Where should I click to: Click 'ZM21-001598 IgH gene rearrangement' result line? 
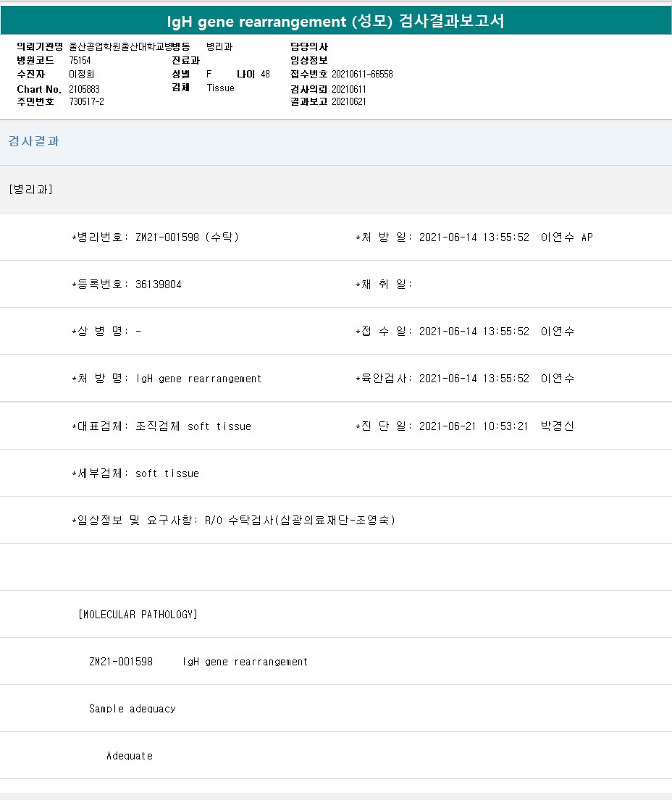198,662
